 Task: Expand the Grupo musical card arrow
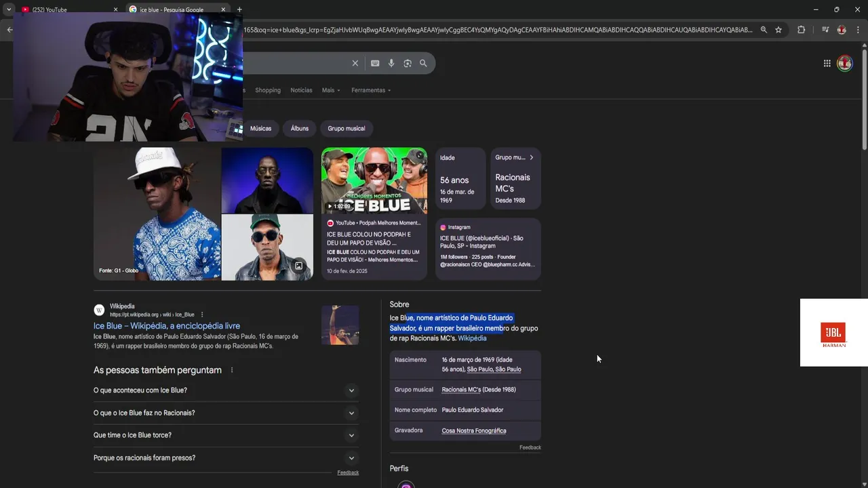click(x=531, y=157)
